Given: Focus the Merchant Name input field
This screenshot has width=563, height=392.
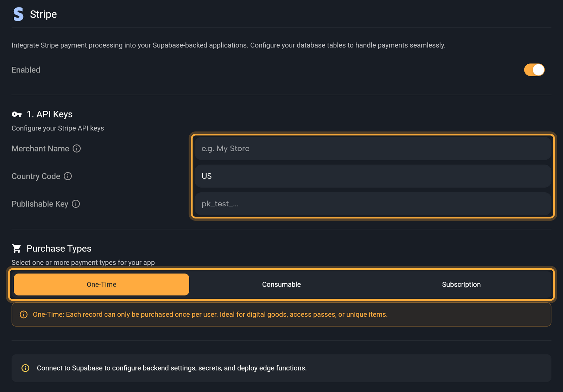Looking at the screenshot, I should pyautogui.click(x=373, y=148).
